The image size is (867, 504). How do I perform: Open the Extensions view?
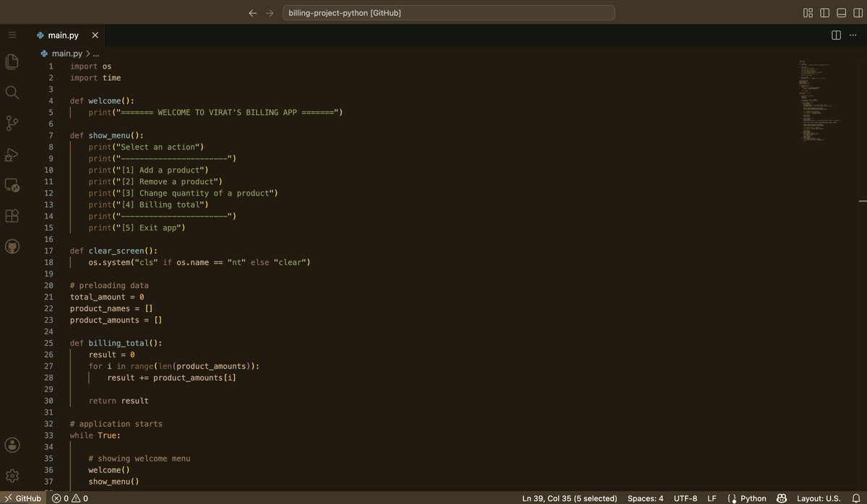[x=12, y=216]
